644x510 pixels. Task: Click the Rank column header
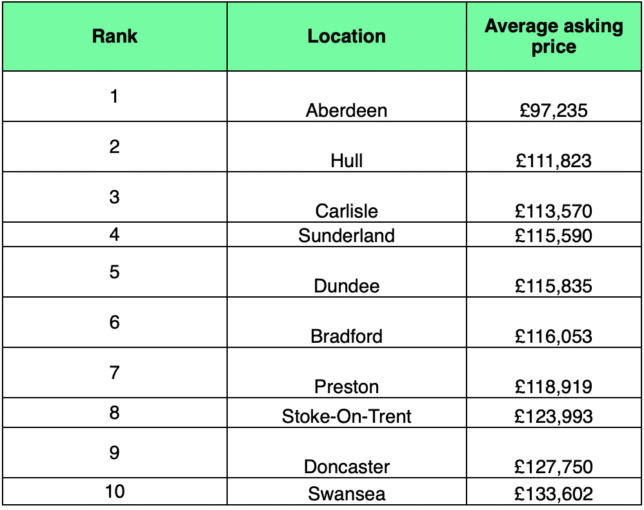point(115,37)
